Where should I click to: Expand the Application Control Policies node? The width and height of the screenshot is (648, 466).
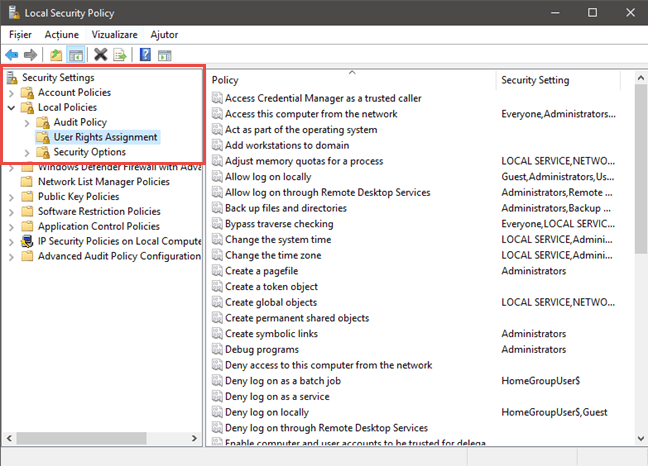[12, 227]
